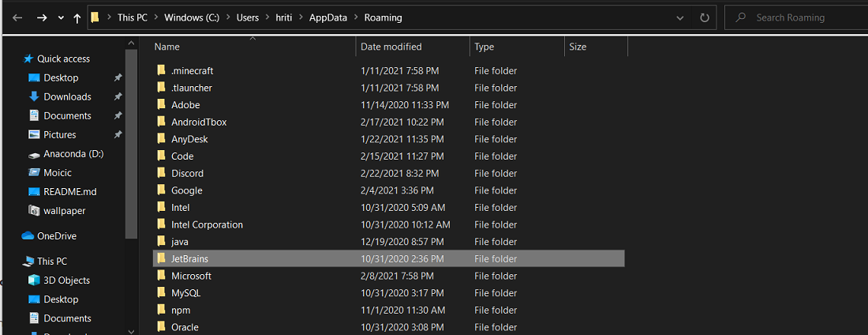This screenshot has height=335, width=868.
Task: Go up one level with the Up arrow
Action: (x=77, y=17)
